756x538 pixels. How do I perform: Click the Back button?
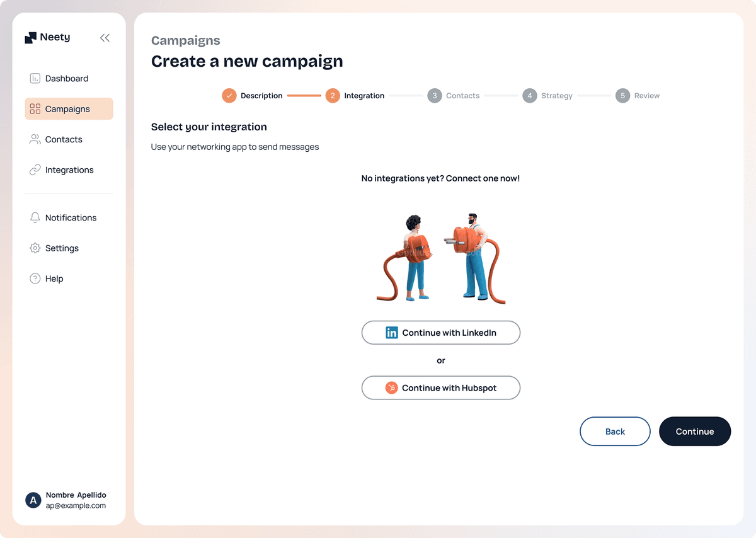[x=615, y=432]
